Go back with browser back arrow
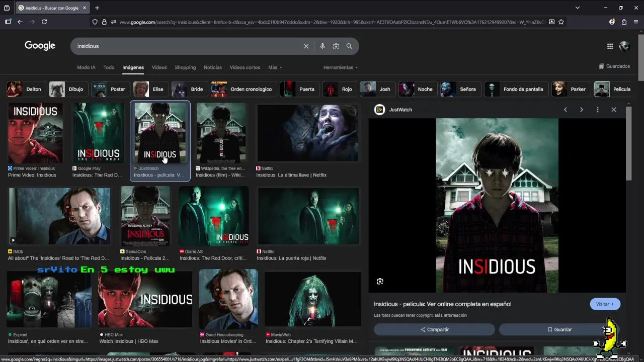Image resolution: width=644 pixels, height=362 pixels. [x=20, y=22]
